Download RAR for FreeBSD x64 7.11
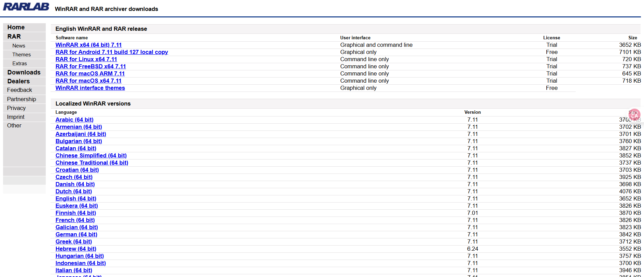644x277 pixels. [x=90, y=66]
